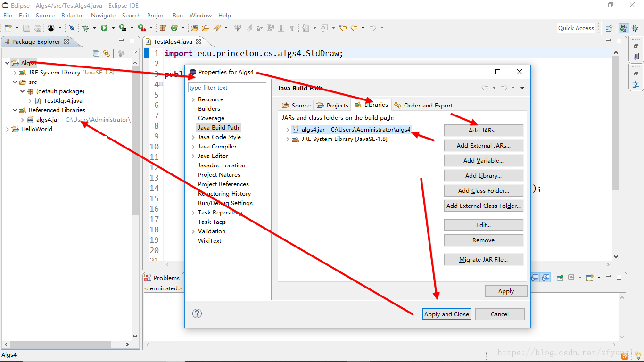Viewport: 644px width, 362px height.
Task: Click the Add Library... button
Action: [x=483, y=175]
